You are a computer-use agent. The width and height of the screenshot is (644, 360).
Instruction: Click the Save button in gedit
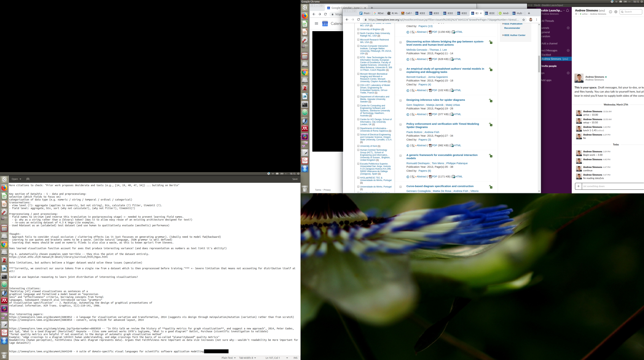click(x=295, y=179)
